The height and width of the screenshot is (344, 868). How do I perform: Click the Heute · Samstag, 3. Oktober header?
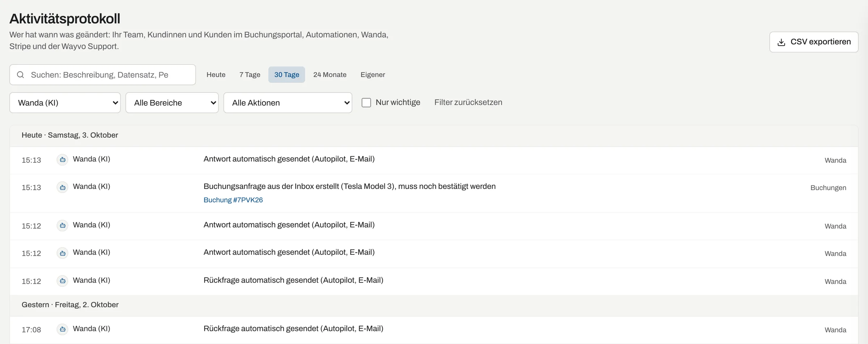(70, 135)
